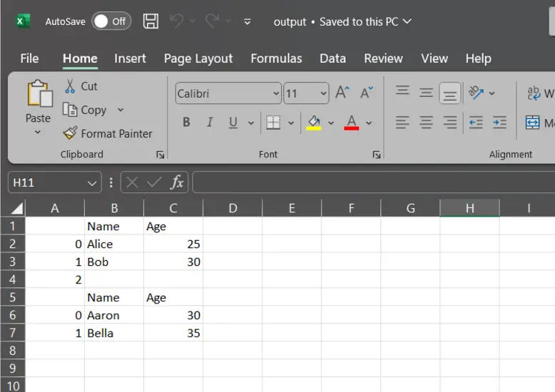Apply red font color

352,123
